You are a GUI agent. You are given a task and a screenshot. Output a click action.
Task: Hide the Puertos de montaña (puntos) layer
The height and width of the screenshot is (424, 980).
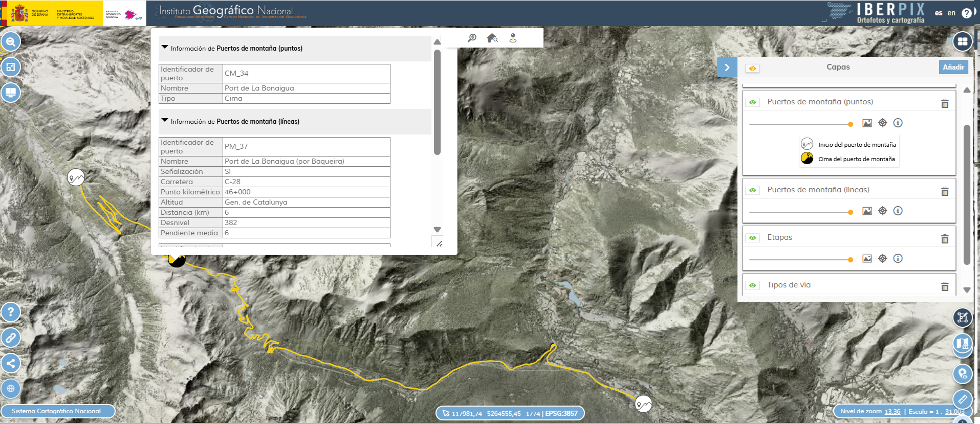point(752,102)
